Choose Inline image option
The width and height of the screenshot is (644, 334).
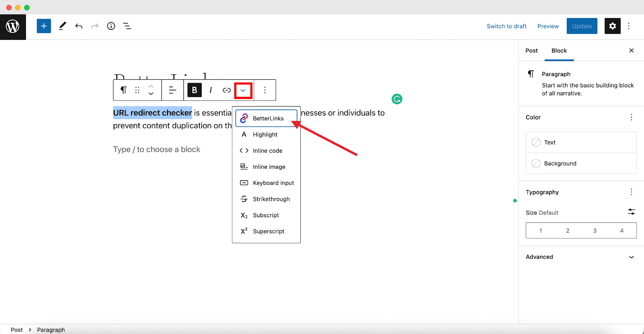[x=266, y=167]
